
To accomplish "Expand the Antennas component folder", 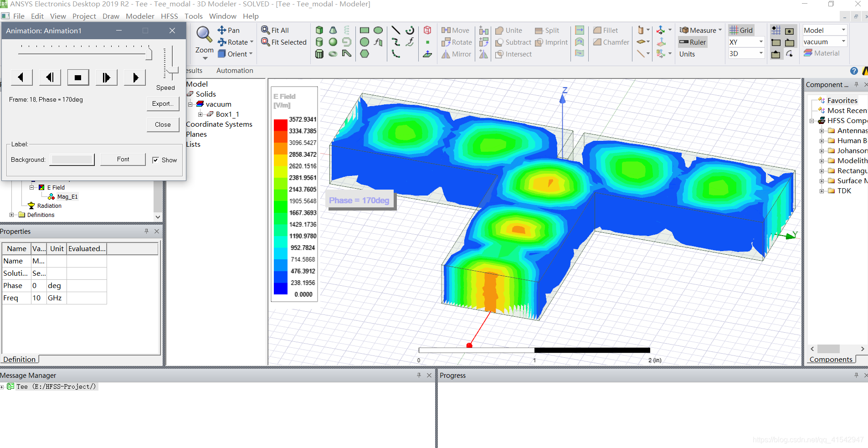I will [822, 131].
